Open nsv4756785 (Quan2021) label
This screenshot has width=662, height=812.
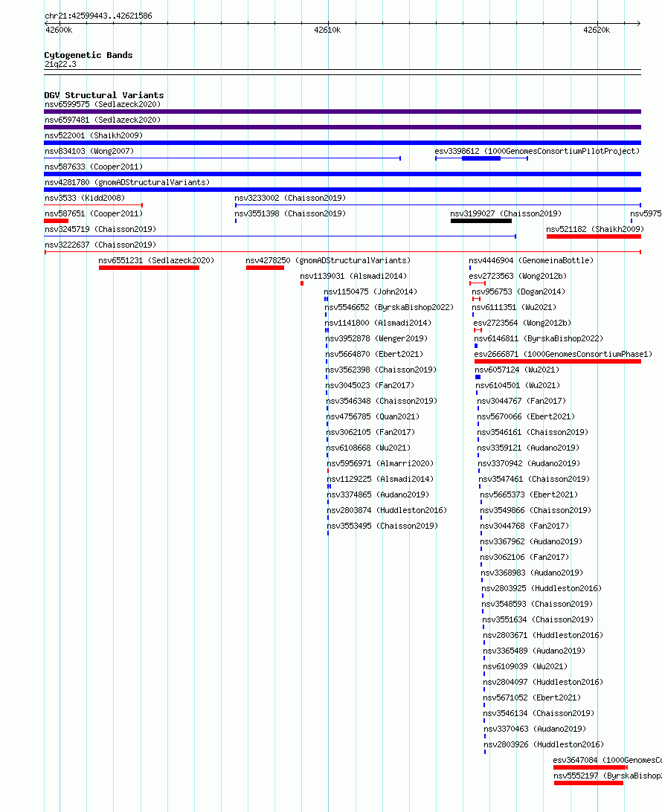(373, 416)
